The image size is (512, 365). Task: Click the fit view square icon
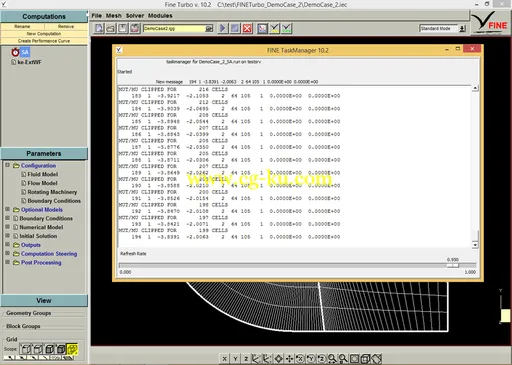(354, 359)
